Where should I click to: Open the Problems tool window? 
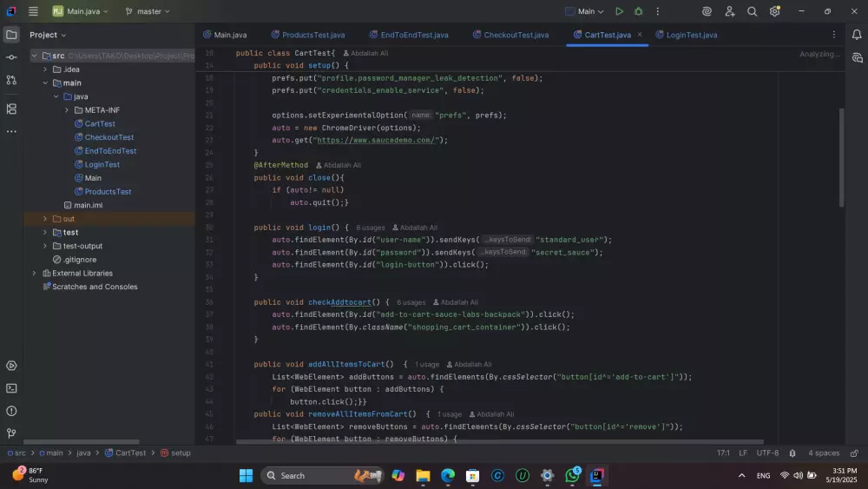tap(11, 411)
